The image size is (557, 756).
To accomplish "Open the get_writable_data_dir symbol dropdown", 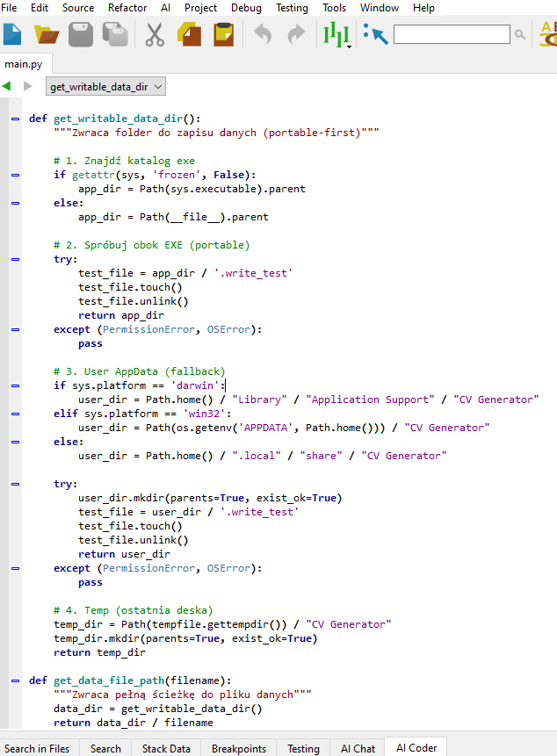I will (x=105, y=86).
